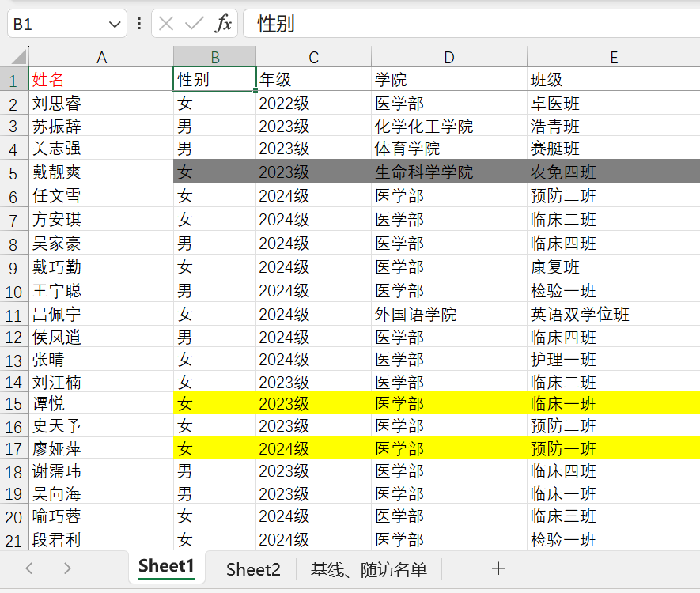Viewport: 700px width, 593px height.
Task: Click the gray highlighted cell 生命科学学院
Action: tap(424, 172)
